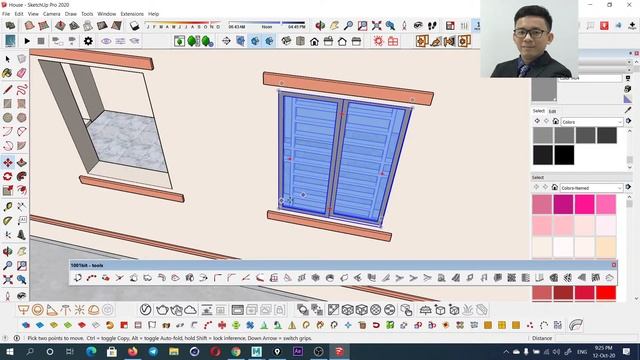The image size is (640, 360).
Task: Select the Line pencil tool
Action: click(7, 89)
